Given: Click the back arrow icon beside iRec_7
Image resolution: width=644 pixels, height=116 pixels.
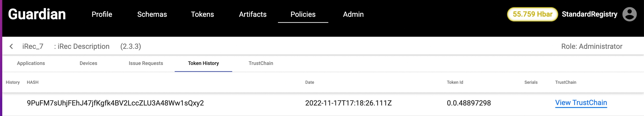Looking at the screenshot, I should [x=11, y=46].
